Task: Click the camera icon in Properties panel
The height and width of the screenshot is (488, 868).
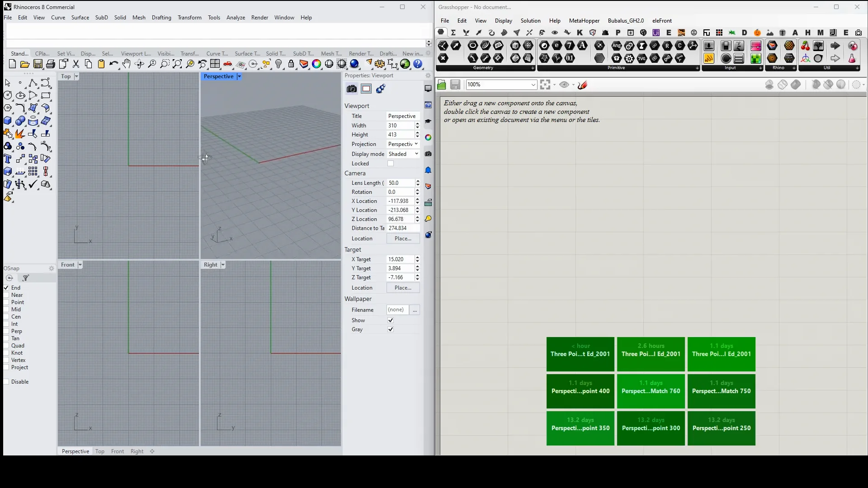Action: tap(351, 89)
